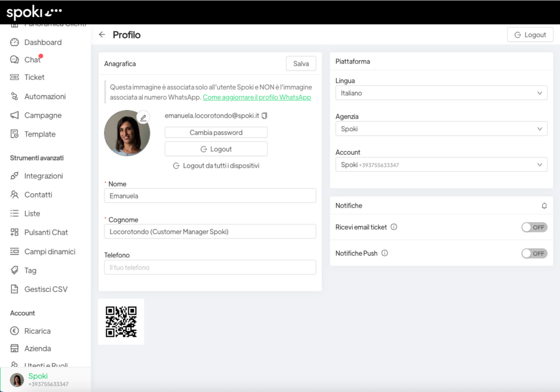Click the QR code image

[121, 321]
